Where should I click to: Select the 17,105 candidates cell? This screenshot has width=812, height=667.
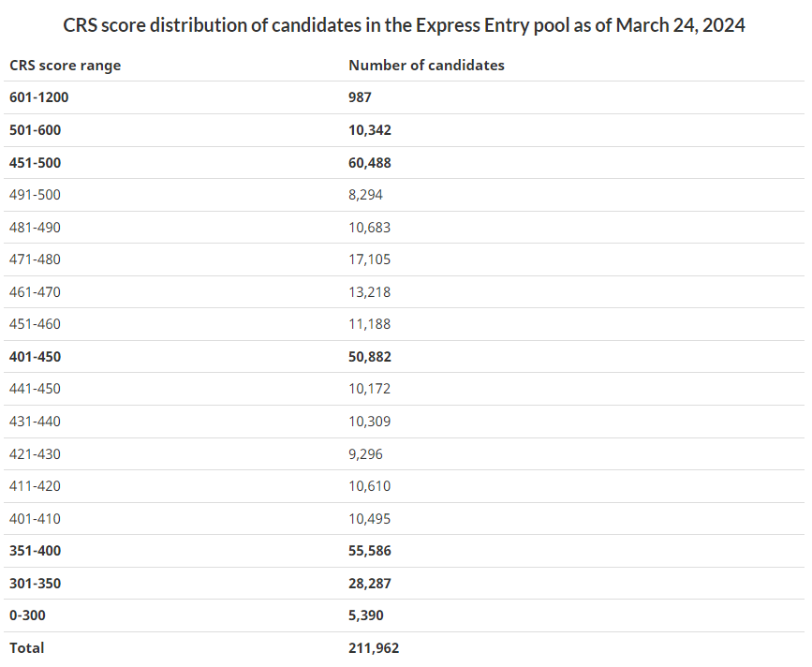coord(369,259)
